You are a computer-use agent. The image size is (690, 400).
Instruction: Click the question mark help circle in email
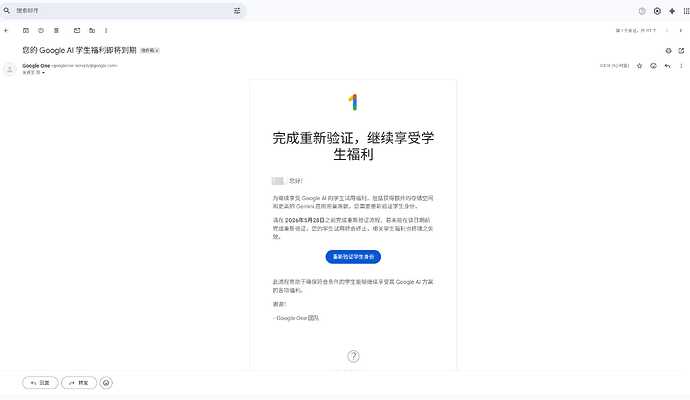click(353, 356)
